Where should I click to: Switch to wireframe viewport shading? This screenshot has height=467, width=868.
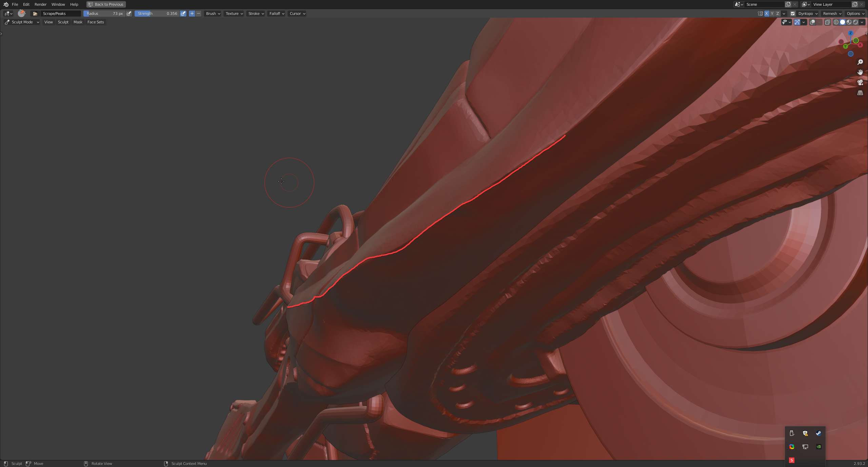[x=836, y=22]
